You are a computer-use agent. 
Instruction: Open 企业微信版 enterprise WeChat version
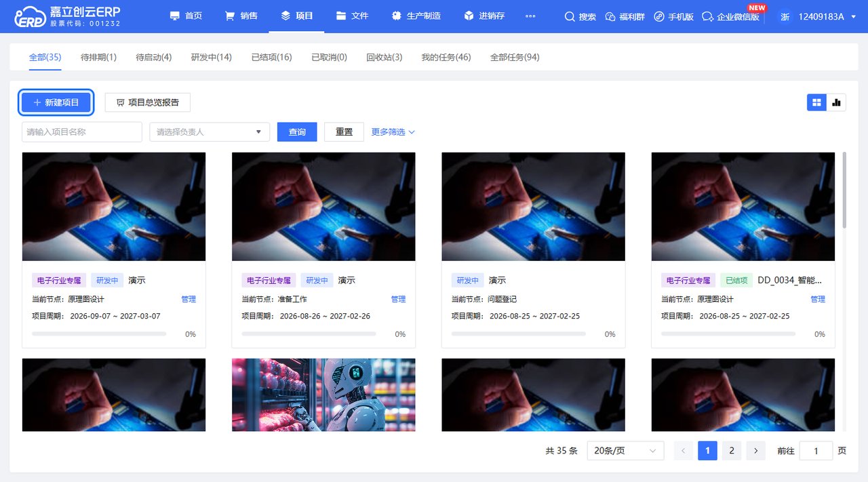[731, 16]
